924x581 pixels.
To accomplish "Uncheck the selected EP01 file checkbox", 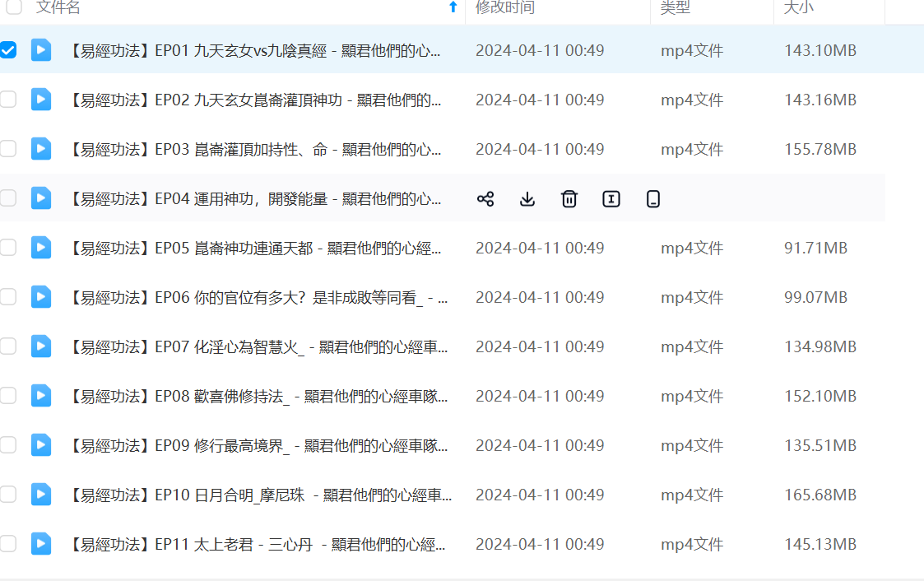I will click(x=8, y=50).
